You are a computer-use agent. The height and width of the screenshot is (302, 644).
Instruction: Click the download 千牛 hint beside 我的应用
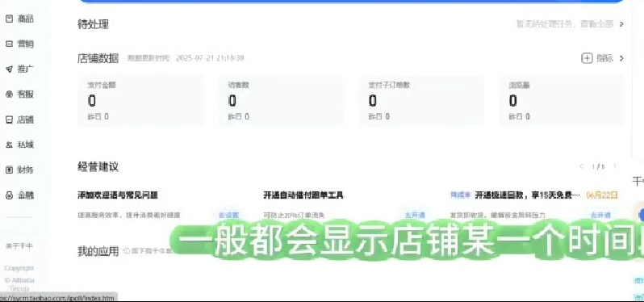tap(148, 250)
